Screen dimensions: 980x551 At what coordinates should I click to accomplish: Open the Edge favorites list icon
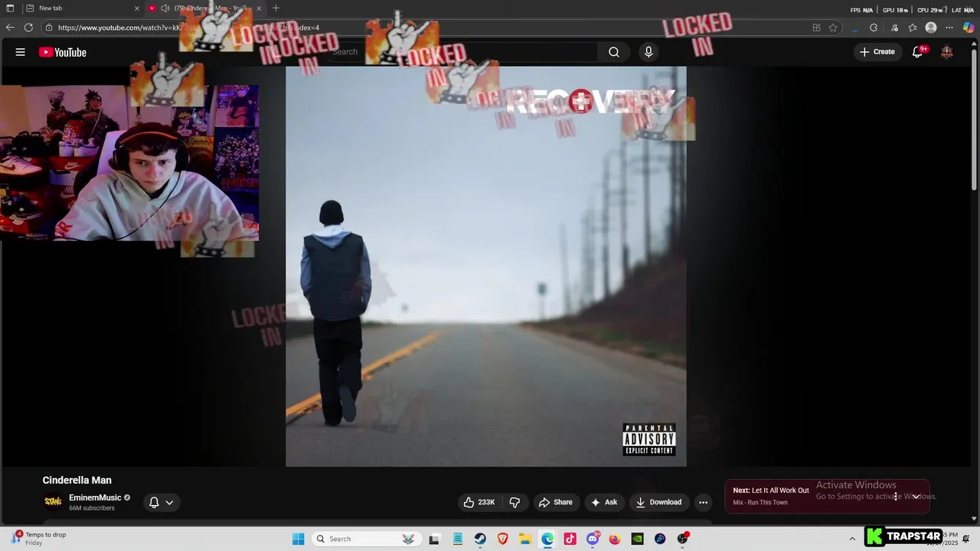[913, 28]
